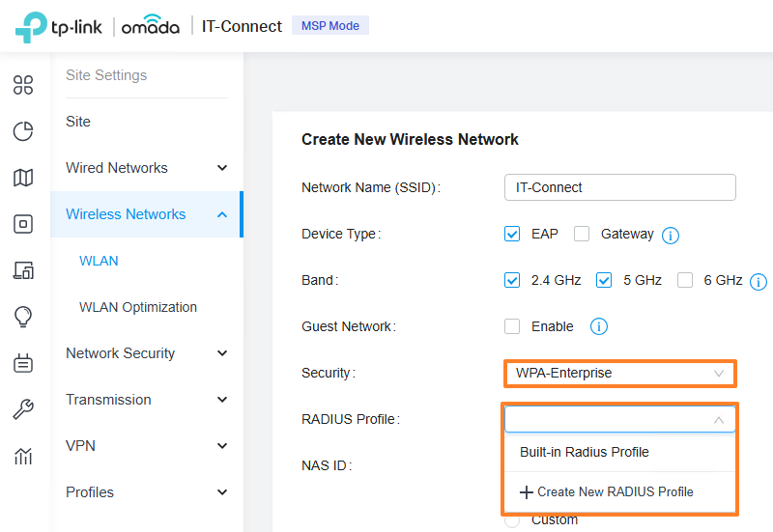Open the Security WPA-Enterprise dropdown

point(620,373)
